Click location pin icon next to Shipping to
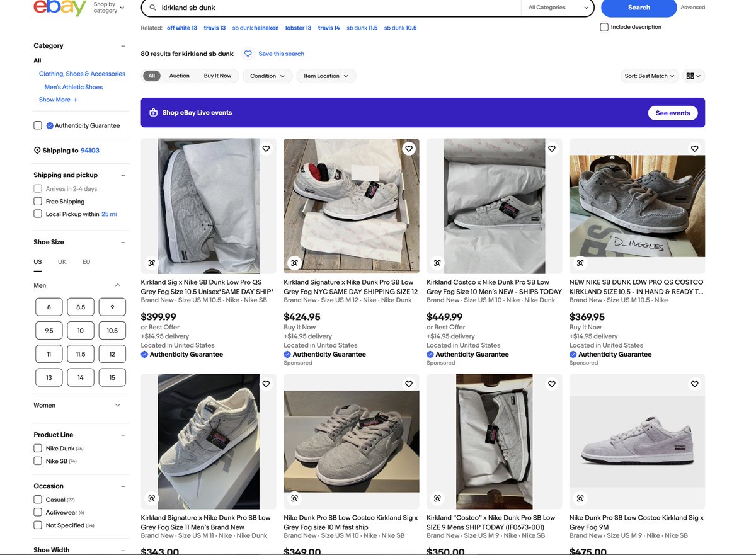Image resolution: width=756 pixels, height=555 pixels. 37,151
